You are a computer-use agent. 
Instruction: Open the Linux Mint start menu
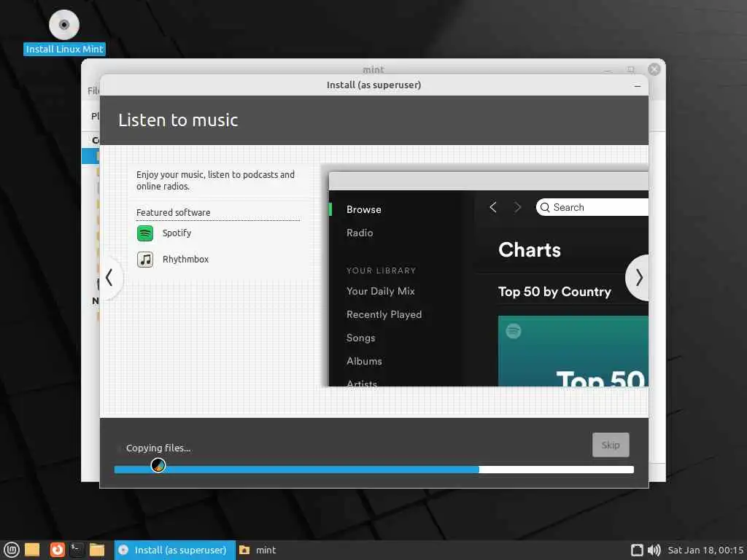(x=12, y=550)
